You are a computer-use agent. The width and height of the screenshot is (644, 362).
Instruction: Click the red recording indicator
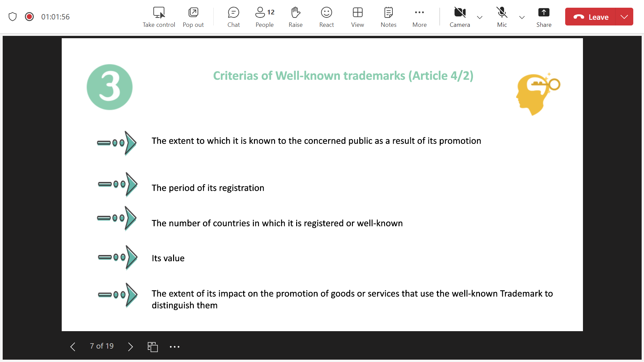[30, 17]
